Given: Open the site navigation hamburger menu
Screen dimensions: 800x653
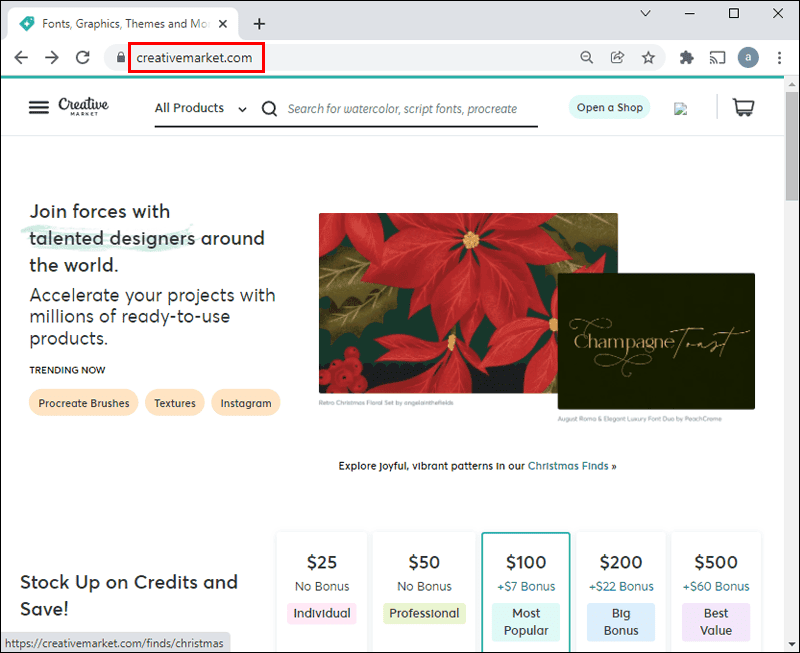Looking at the screenshot, I should click(38, 107).
